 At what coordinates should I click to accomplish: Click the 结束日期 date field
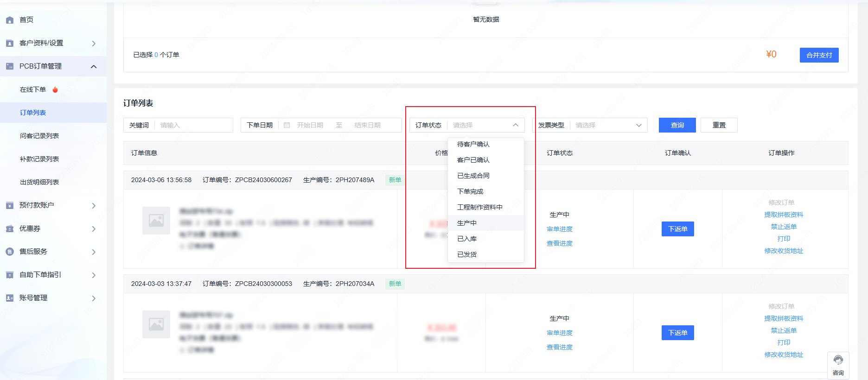point(368,125)
